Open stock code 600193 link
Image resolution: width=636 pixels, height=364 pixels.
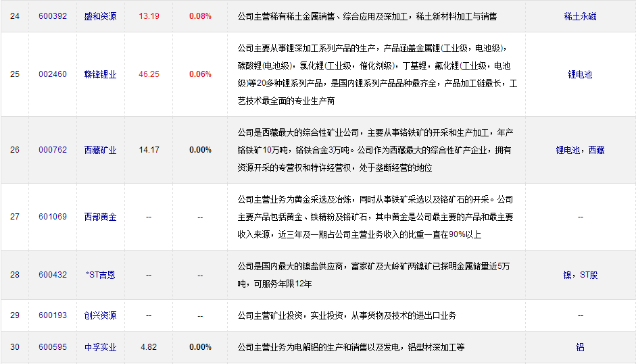click(x=53, y=315)
